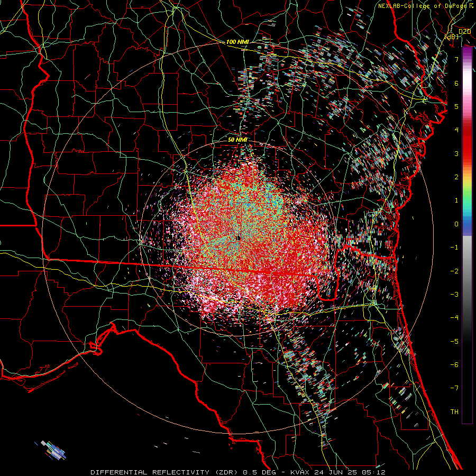The height and width of the screenshot is (476, 476).
Task: Click the Differential Reflectivity title caption
Action: click(x=237, y=472)
